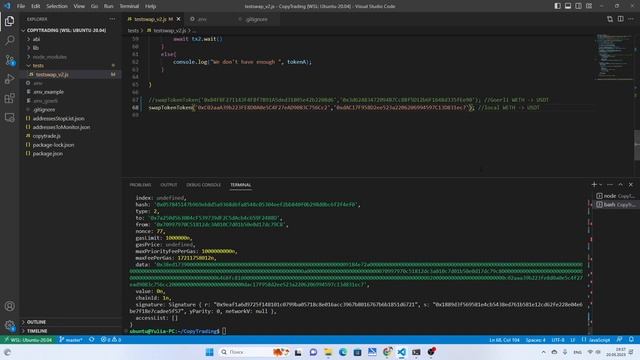Select the node terminal instance

[x=616, y=196]
